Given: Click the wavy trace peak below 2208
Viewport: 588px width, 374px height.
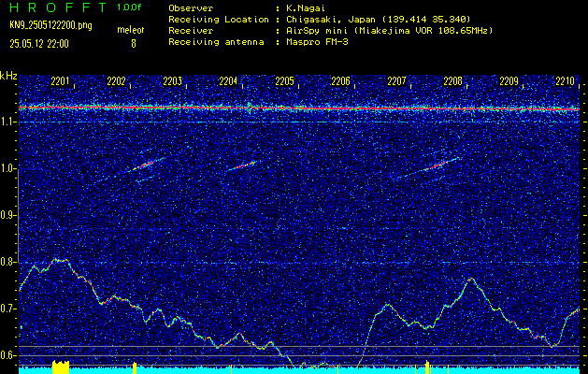Looking at the screenshot, I should [470, 279].
